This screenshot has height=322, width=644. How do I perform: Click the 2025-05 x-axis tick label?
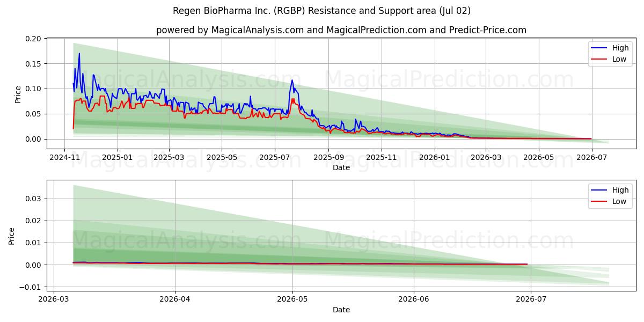click(222, 158)
